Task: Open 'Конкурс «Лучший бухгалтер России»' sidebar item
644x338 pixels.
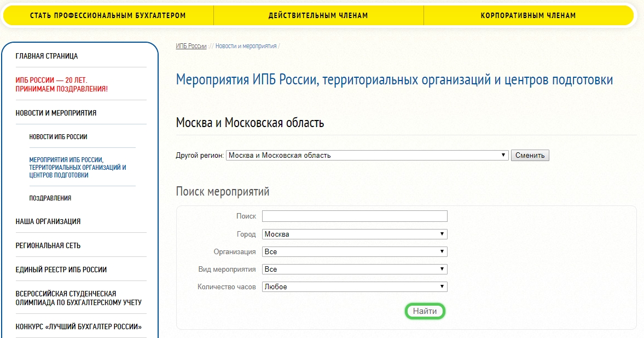Action: pos(78,326)
